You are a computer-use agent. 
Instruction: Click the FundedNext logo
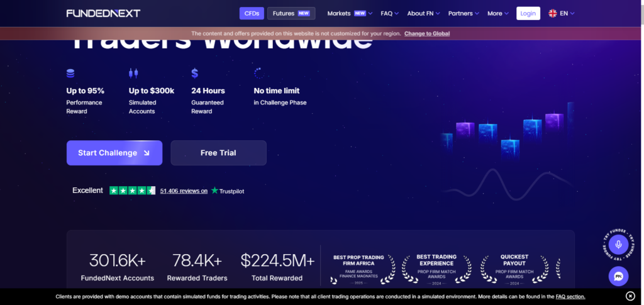click(x=103, y=13)
